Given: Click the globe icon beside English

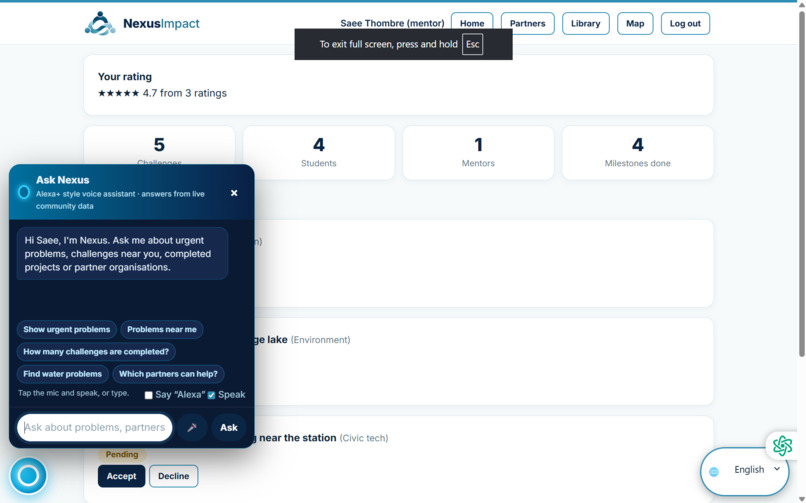Looking at the screenshot, I should (713, 472).
